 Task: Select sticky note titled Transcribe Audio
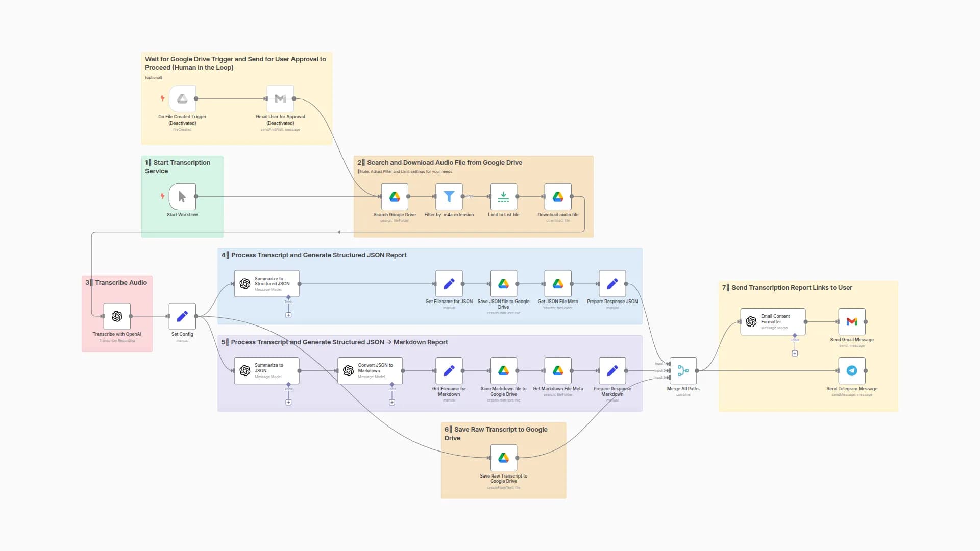[x=117, y=314]
